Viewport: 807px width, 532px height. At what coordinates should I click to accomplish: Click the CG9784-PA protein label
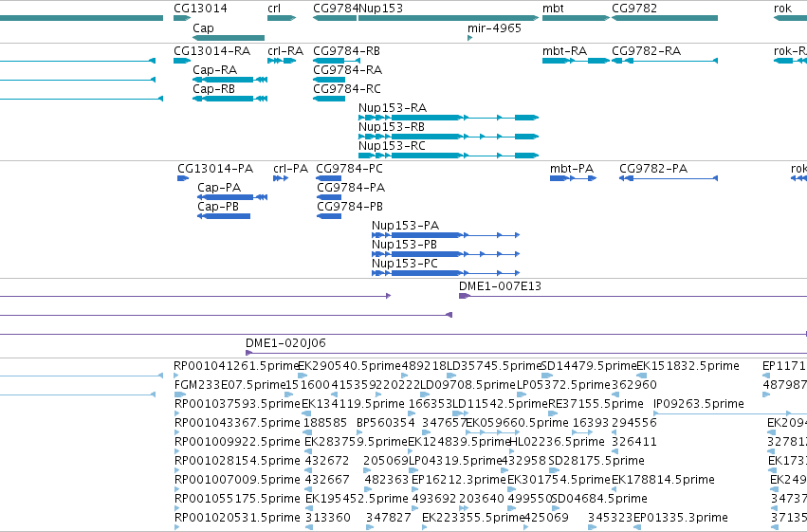click(x=351, y=188)
